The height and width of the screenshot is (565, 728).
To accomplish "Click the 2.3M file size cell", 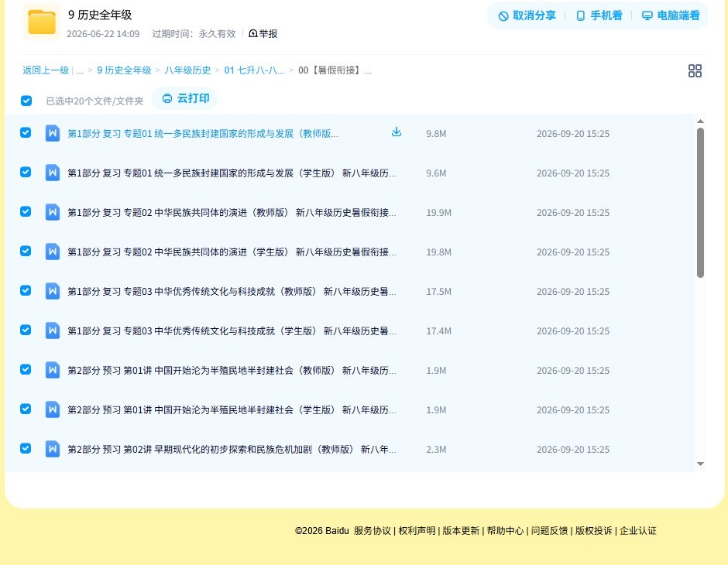I will coord(436,449).
